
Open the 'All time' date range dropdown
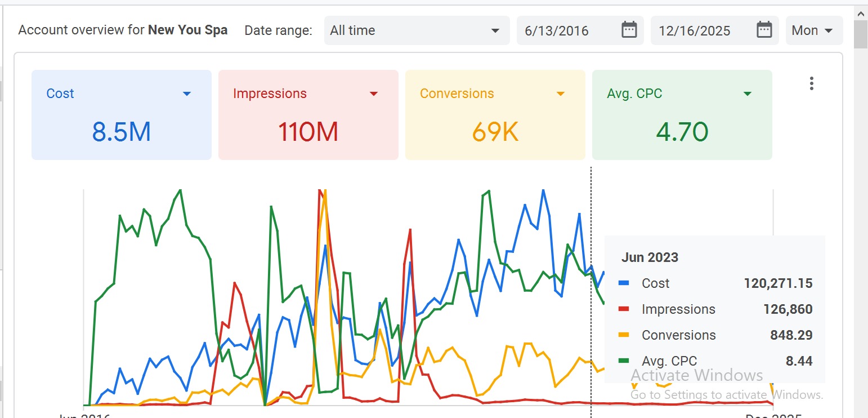[x=417, y=30]
